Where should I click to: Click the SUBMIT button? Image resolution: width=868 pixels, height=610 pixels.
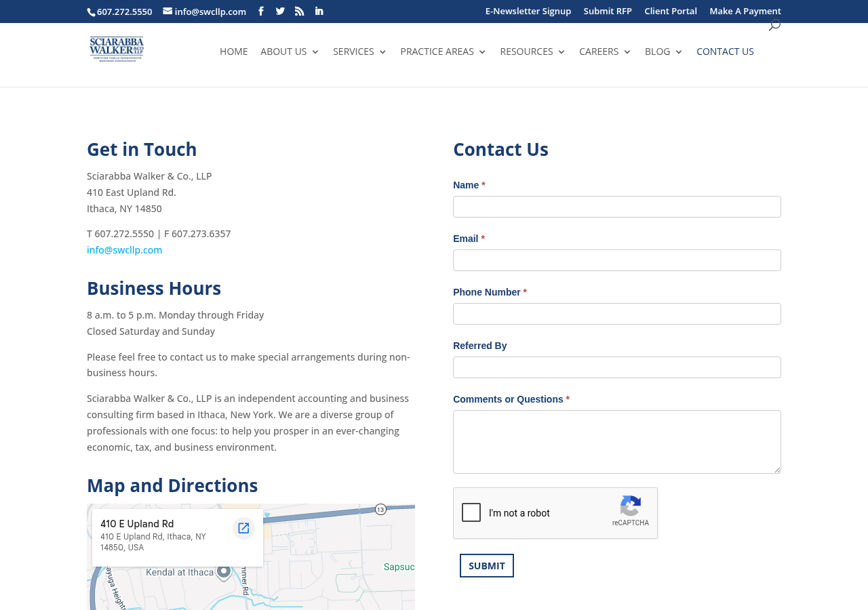pos(486,565)
